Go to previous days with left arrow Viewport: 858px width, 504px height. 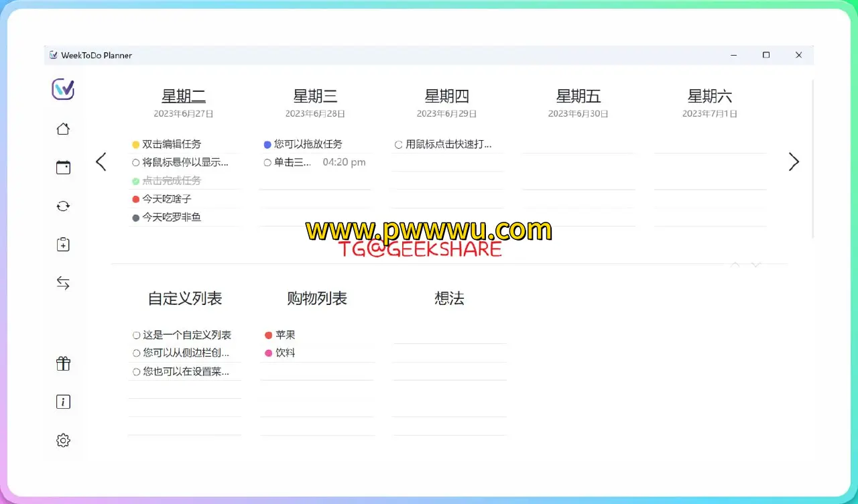101,162
